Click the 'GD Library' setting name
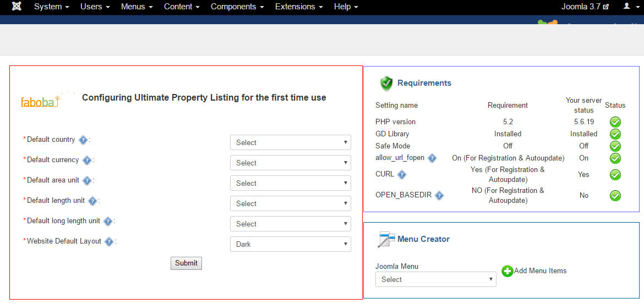 click(392, 134)
